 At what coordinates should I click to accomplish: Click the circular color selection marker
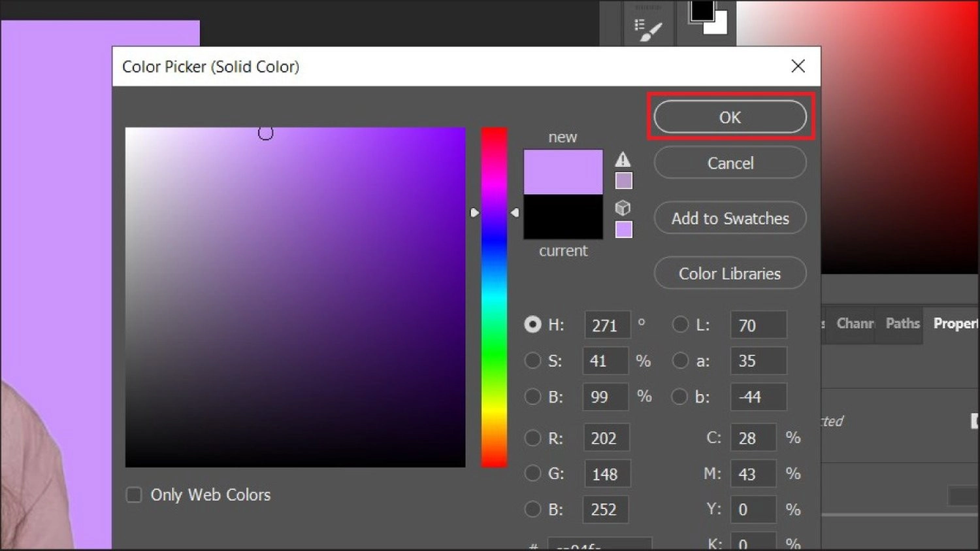[265, 133]
